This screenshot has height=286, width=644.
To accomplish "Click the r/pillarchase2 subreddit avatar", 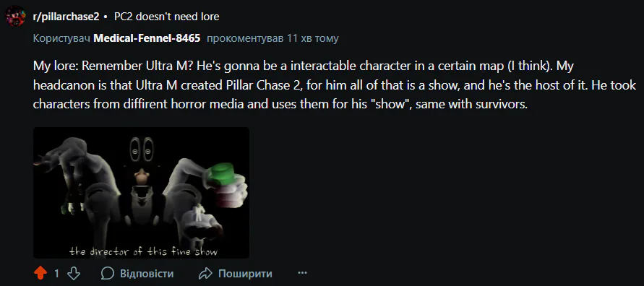I will [x=15, y=17].
